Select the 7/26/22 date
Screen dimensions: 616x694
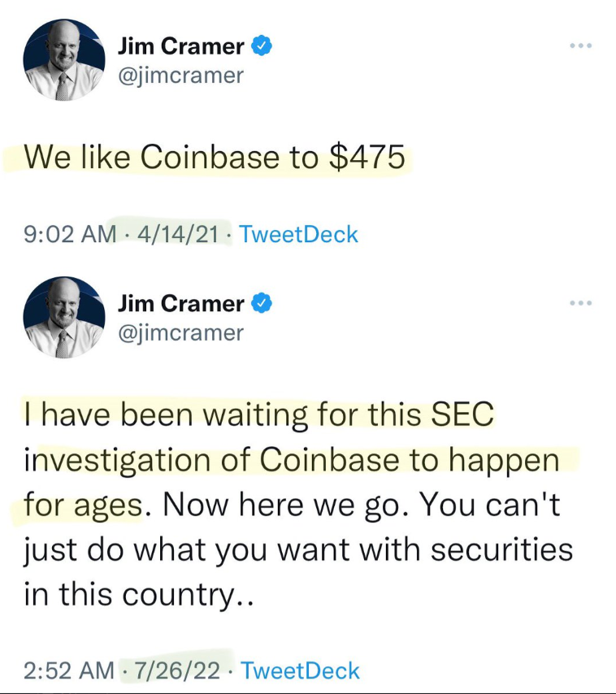[177, 670]
